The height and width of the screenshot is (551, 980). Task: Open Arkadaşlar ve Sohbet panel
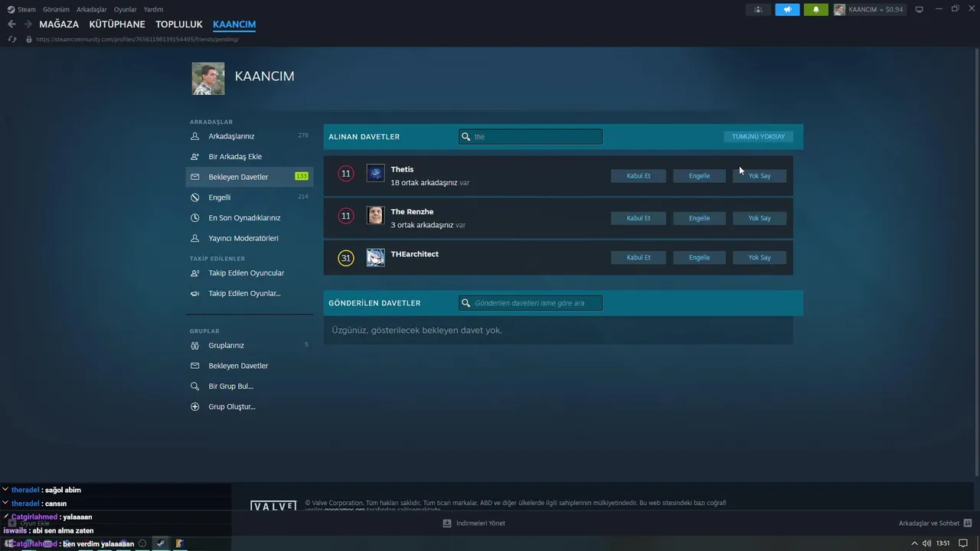(x=936, y=523)
